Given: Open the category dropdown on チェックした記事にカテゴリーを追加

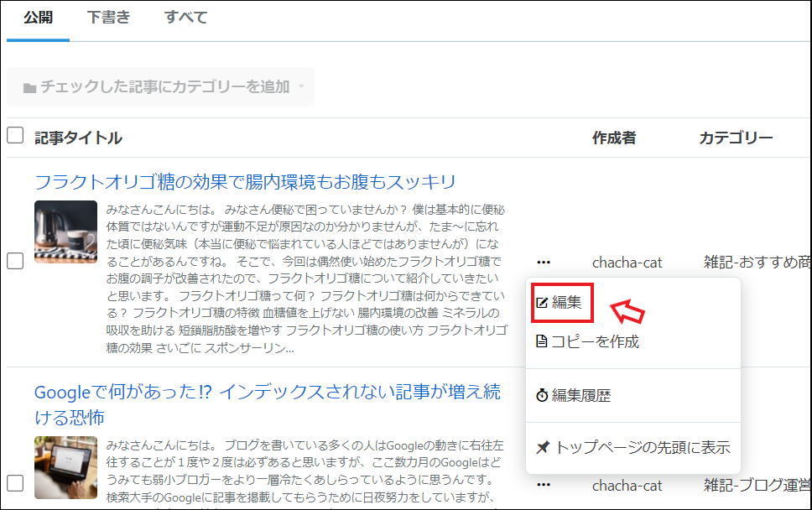Looking at the screenshot, I should click(301, 87).
